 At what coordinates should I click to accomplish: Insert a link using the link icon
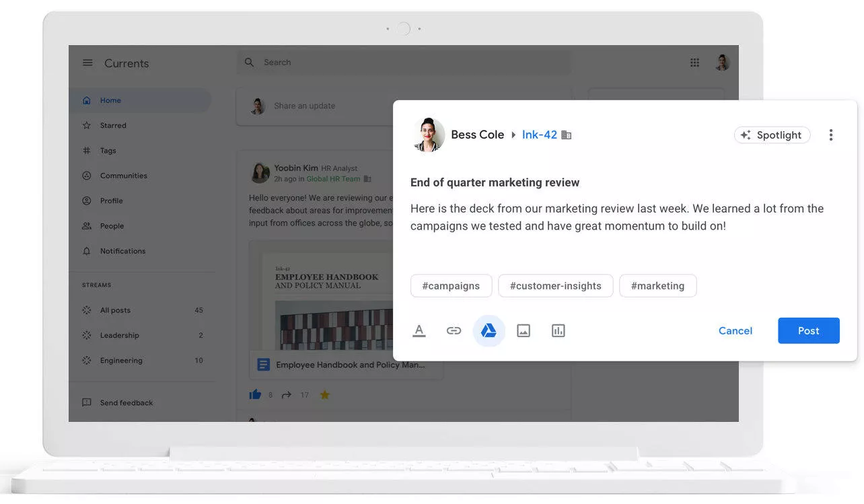pos(454,330)
